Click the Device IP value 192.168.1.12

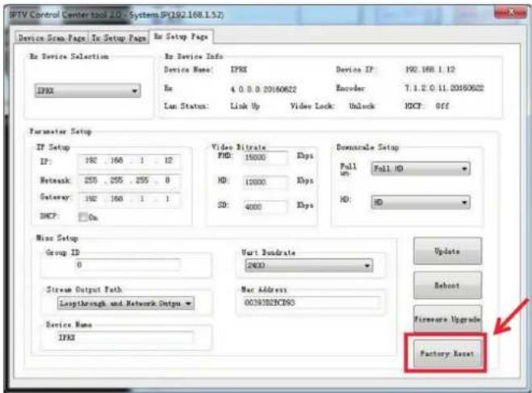pyautogui.click(x=429, y=69)
